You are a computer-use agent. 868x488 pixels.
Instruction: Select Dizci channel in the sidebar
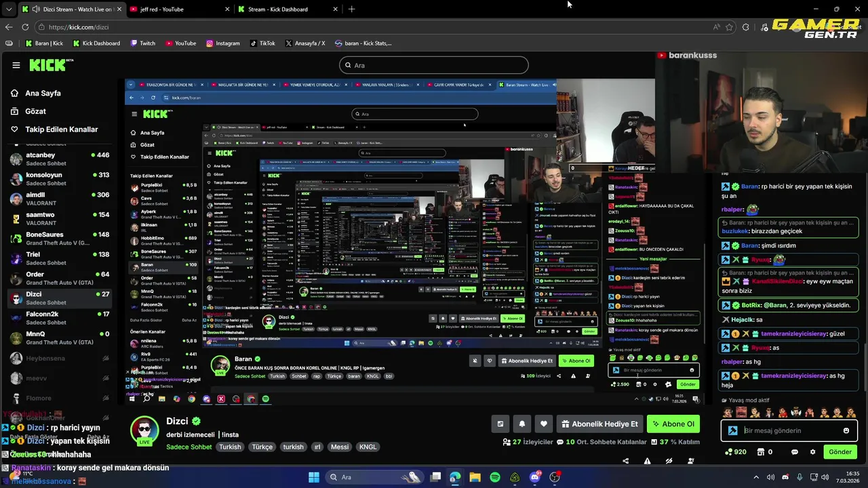point(60,298)
